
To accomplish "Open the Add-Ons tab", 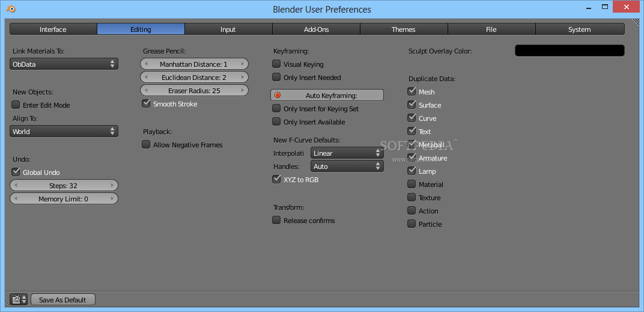I will (x=316, y=29).
